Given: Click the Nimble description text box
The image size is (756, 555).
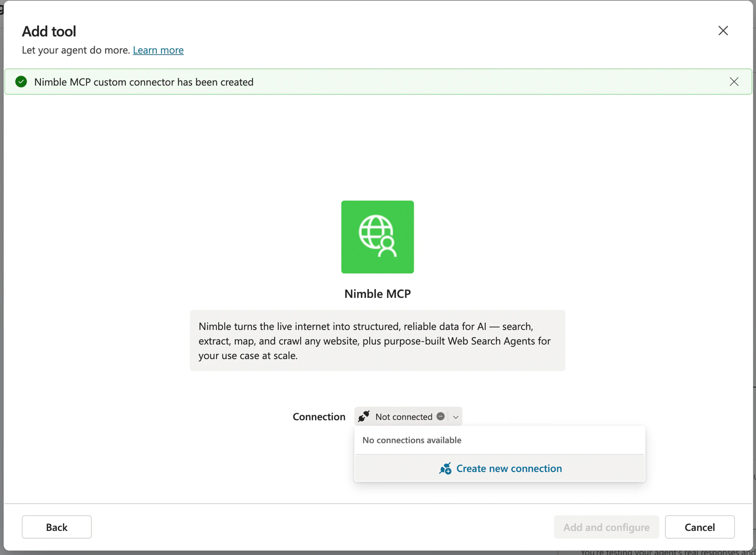Looking at the screenshot, I should coord(377,340).
